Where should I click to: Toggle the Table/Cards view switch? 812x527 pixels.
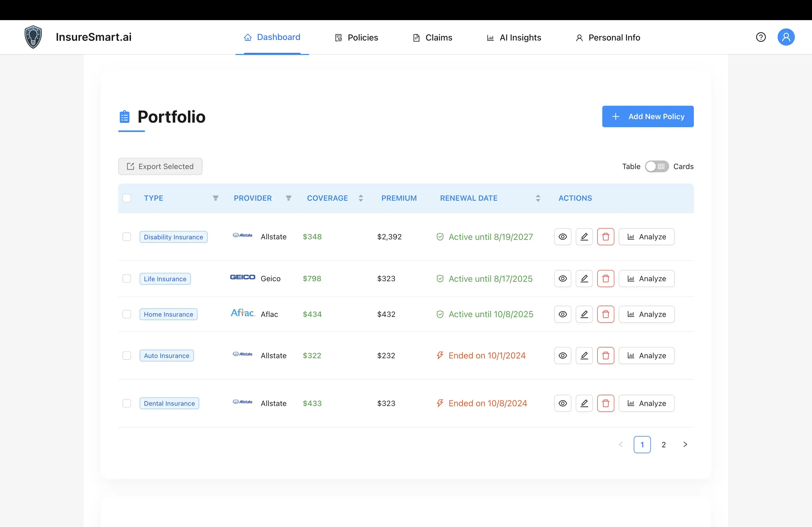point(657,166)
